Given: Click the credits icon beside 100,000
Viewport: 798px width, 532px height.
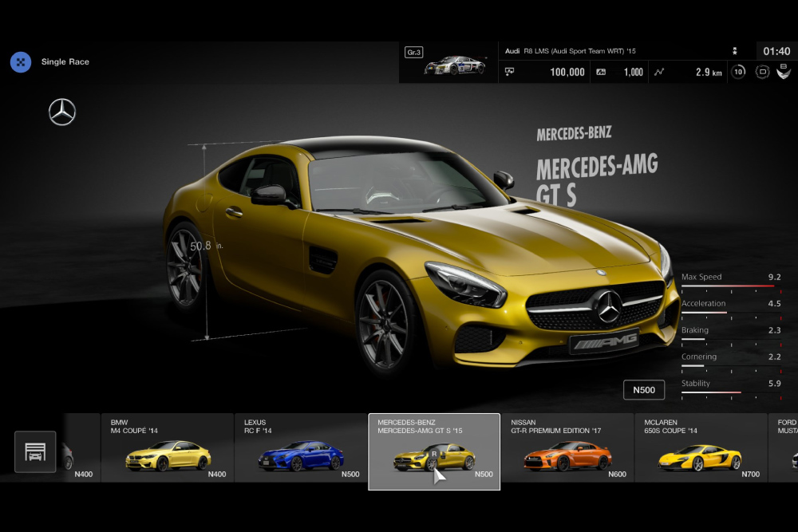Looking at the screenshot, I should coord(509,72).
